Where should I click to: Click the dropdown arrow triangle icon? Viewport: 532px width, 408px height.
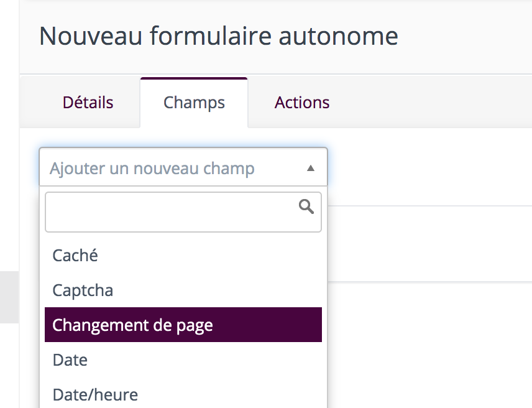point(311,168)
